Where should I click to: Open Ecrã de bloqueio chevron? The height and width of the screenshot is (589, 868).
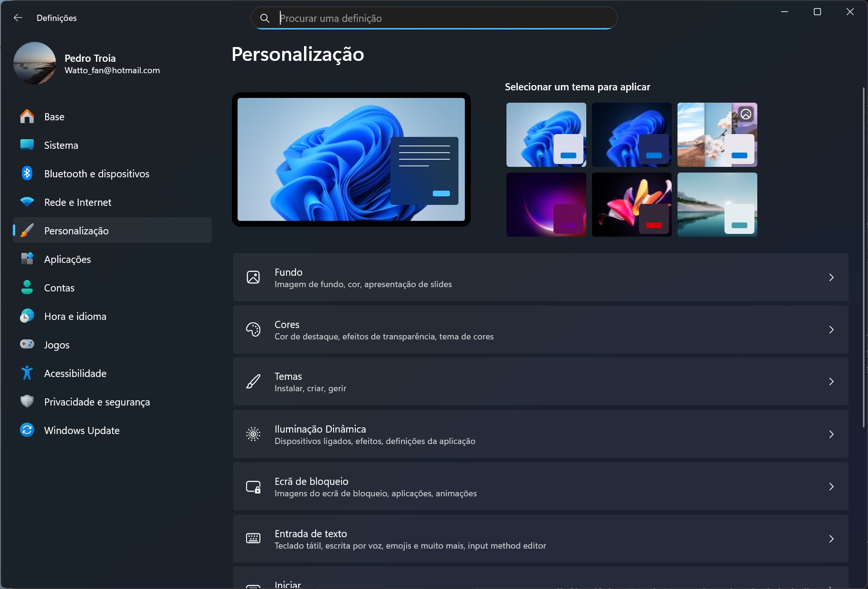pos(831,486)
